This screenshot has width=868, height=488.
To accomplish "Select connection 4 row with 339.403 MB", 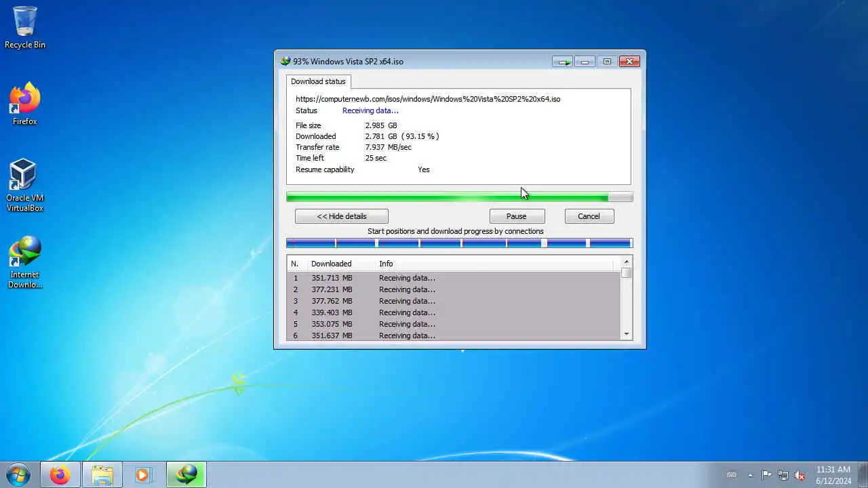I will tap(454, 312).
